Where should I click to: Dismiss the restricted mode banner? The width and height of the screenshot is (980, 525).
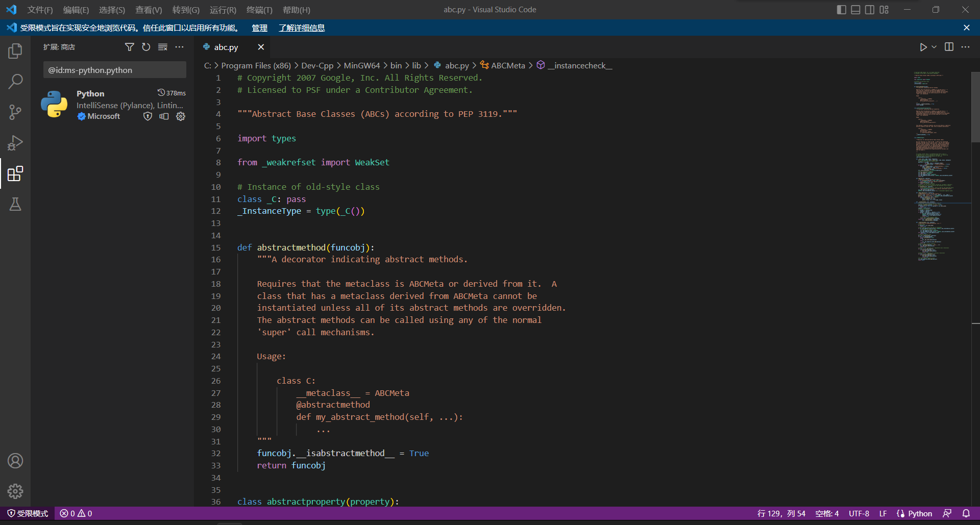(x=966, y=28)
